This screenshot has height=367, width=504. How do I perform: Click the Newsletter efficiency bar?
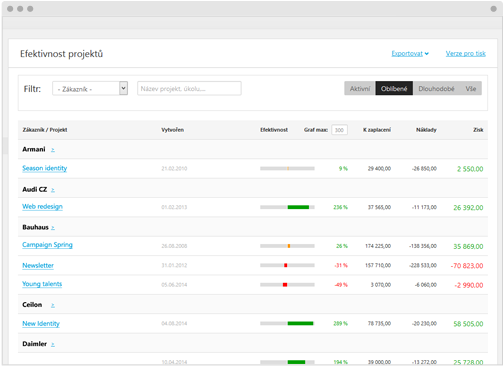(x=287, y=265)
